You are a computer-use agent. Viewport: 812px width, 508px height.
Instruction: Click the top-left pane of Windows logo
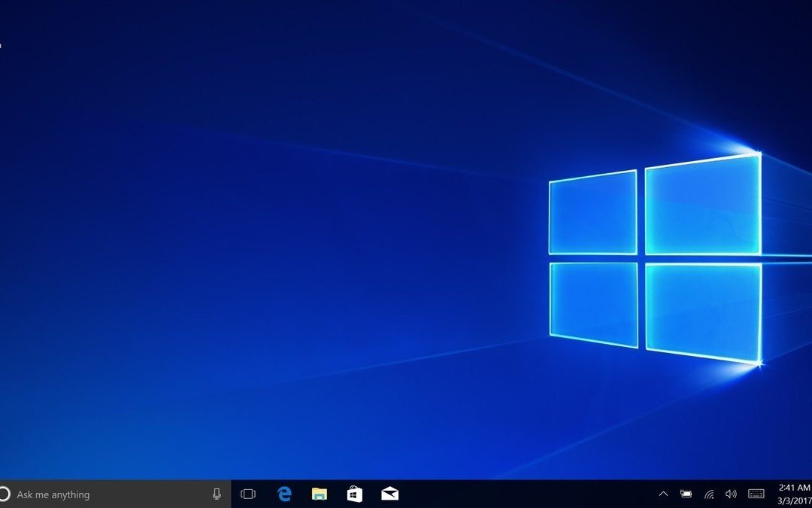[x=592, y=214]
